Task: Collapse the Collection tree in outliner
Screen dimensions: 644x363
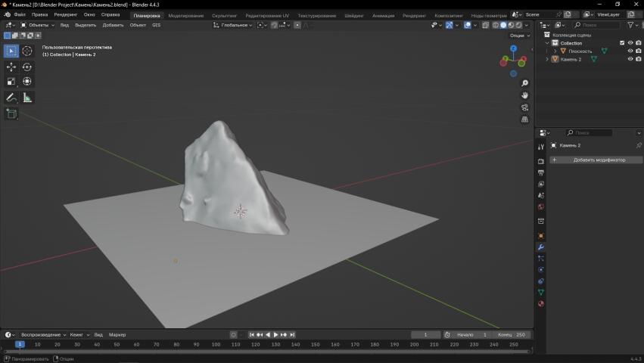Action: pos(547,43)
